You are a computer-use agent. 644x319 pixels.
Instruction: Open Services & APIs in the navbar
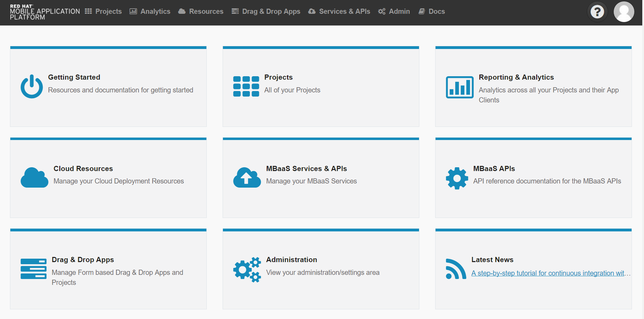point(339,11)
